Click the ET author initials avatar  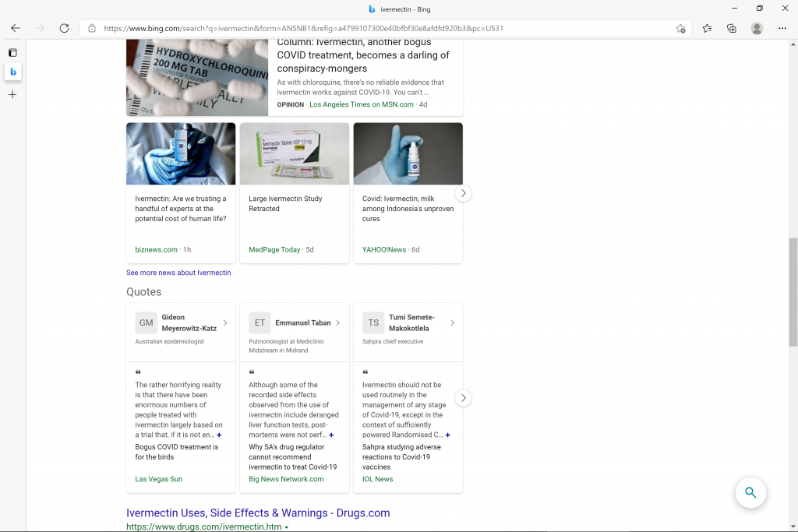[x=260, y=323]
